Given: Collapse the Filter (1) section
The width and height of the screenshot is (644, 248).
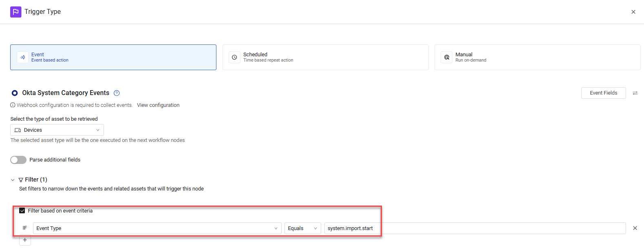Looking at the screenshot, I should click(x=13, y=180).
